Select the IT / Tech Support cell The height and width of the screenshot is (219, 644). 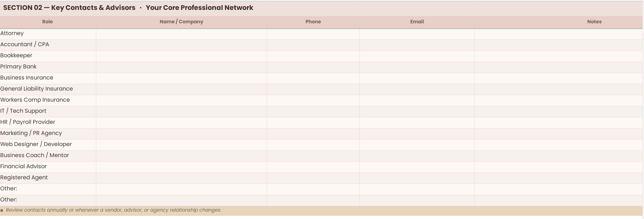pyautogui.click(x=48, y=112)
